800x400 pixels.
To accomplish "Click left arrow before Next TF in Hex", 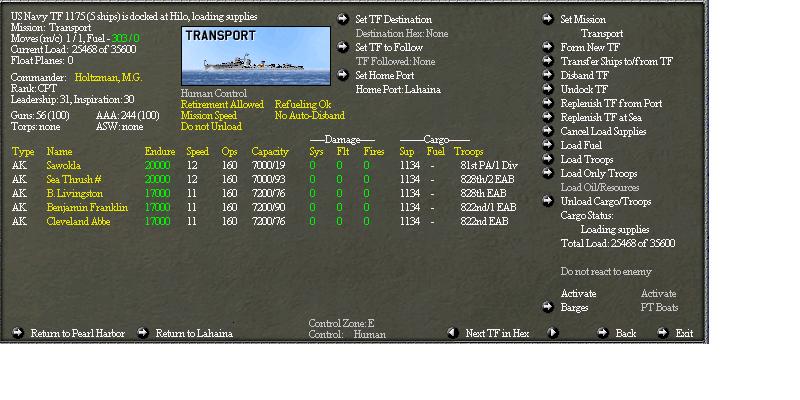I will (453, 333).
